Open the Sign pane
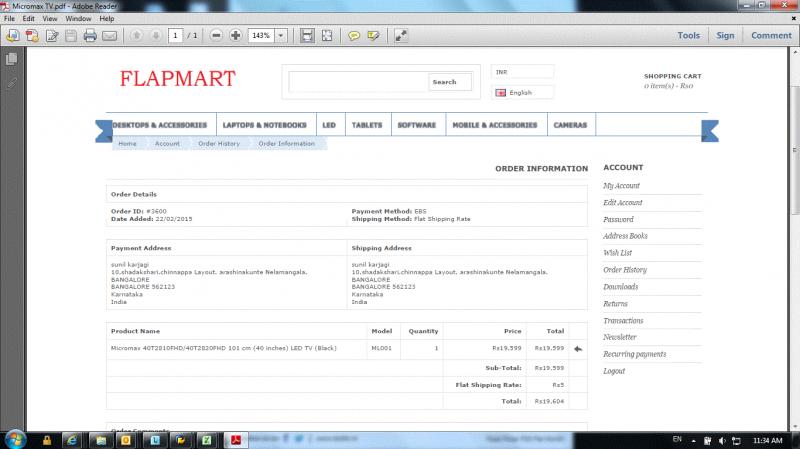The width and height of the screenshot is (800, 449). point(725,35)
